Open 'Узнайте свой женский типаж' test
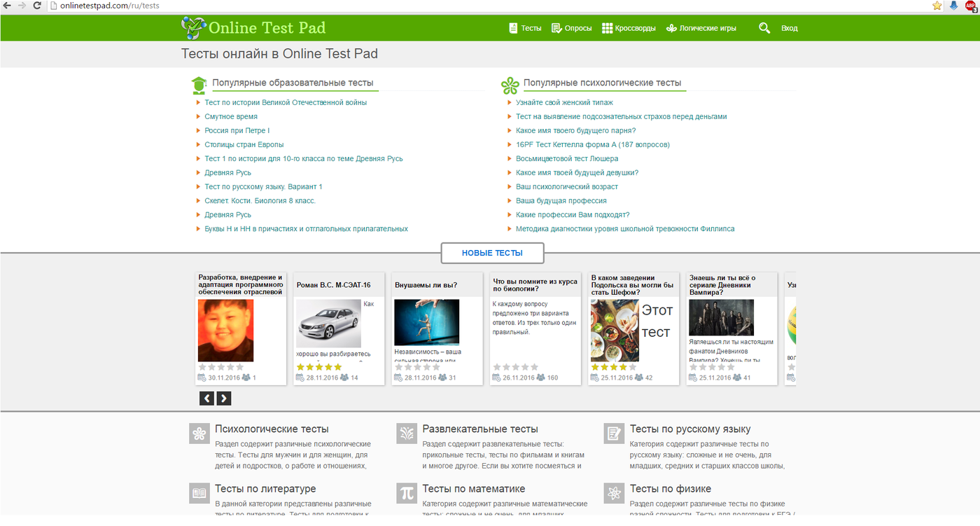 coord(563,102)
